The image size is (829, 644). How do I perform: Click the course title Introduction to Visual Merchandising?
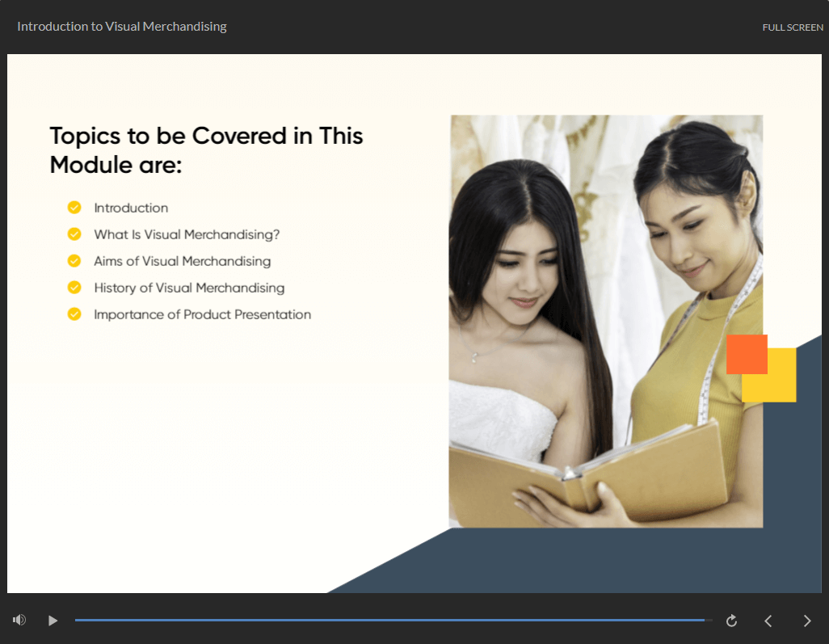click(121, 27)
